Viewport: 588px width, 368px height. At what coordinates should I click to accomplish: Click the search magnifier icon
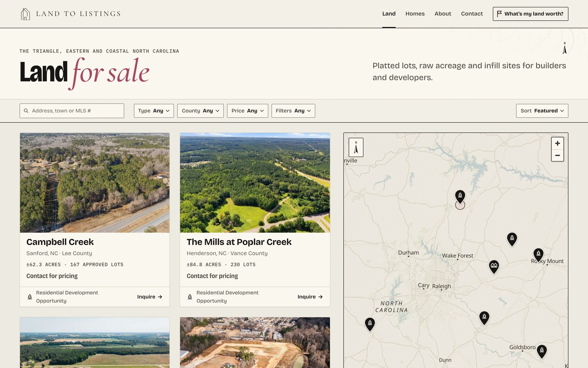pos(26,111)
